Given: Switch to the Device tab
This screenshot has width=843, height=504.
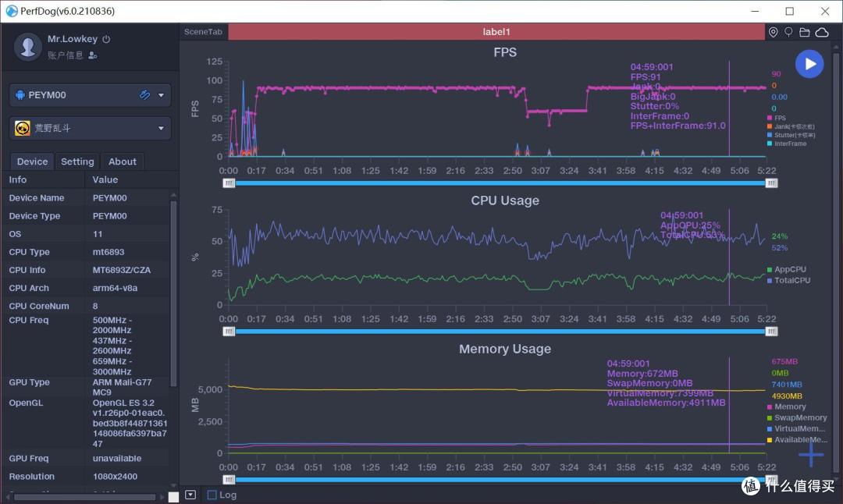Looking at the screenshot, I should tap(32, 161).
